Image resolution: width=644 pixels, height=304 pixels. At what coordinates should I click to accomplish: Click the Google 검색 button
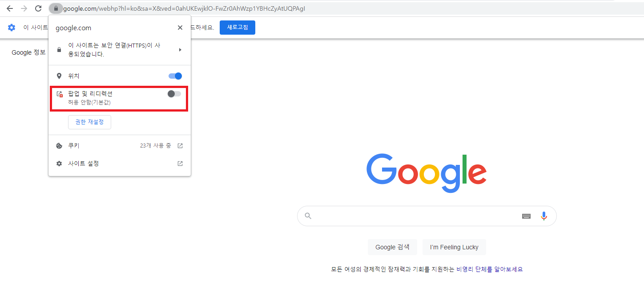(392, 247)
